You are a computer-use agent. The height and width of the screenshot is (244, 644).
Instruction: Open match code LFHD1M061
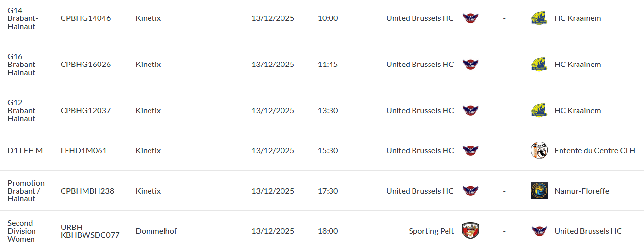tap(83, 151)
